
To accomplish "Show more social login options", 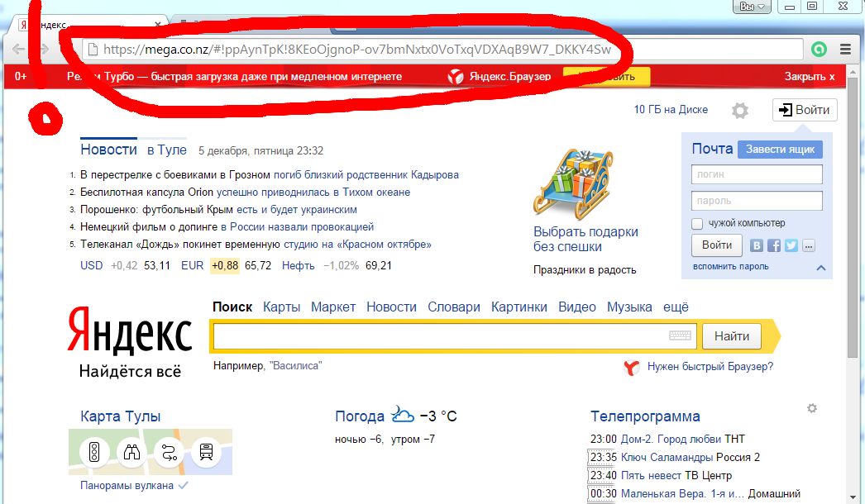I will coord(808,245).
